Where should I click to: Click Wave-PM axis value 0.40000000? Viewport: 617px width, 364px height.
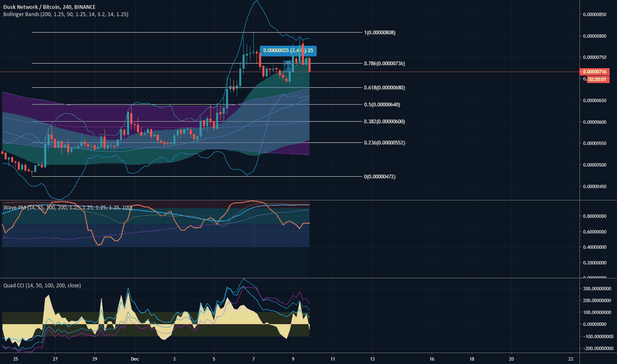[594, 248]
